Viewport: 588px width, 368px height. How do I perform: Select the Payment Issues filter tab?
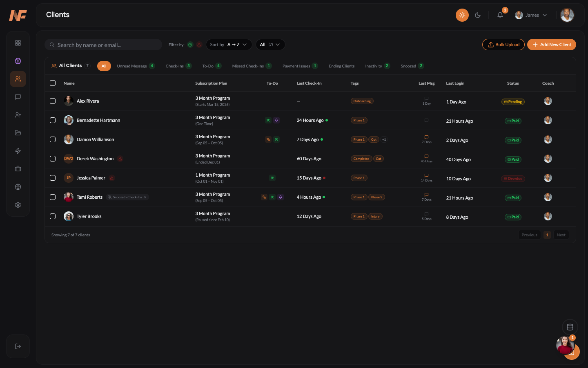tap(297, 66)
